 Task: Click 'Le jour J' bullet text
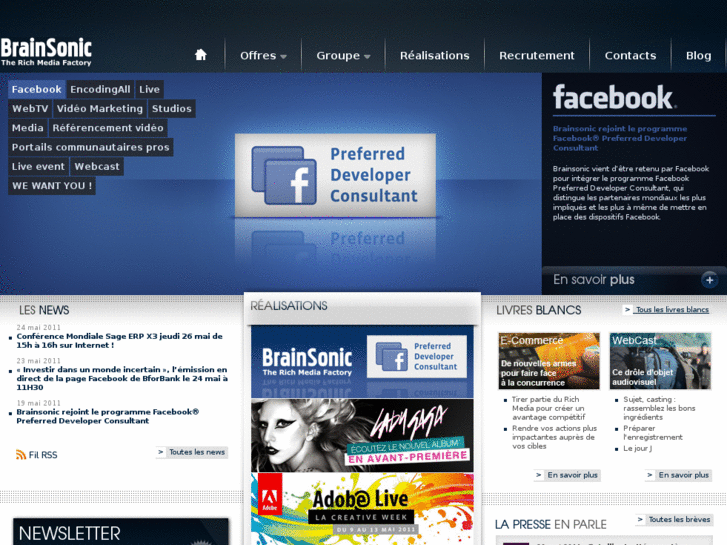(x=638, y=448)
